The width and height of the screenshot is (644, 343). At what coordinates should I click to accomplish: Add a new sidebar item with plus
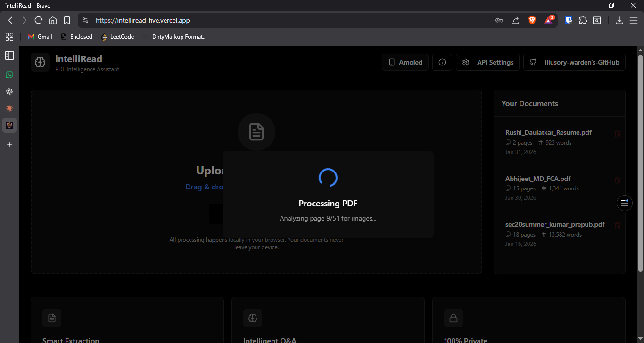click(x=9, y=145)
